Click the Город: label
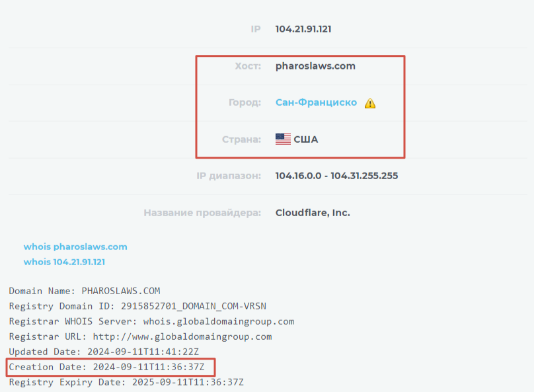Image resolution: width=534 pixels, height=392 pixels. coord(245,102)
